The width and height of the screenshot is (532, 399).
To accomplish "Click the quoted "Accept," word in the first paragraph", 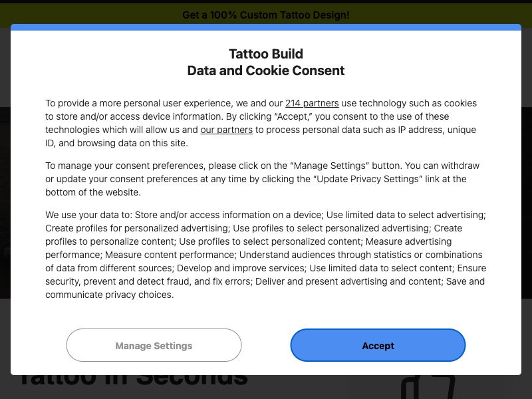I will pyautogui.click(x=293, y=116).
